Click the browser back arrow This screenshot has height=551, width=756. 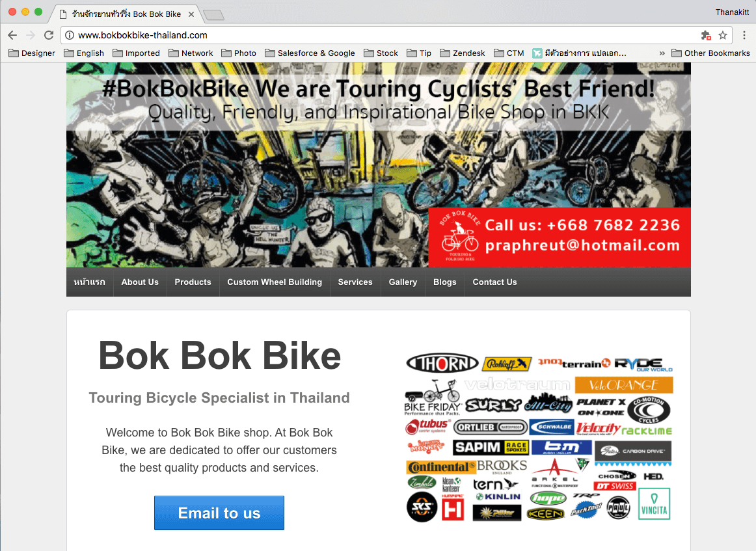(x=12, y=35)
